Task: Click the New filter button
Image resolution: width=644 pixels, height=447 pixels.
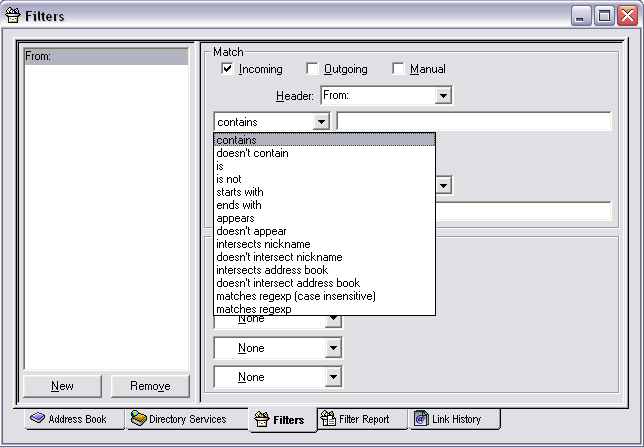Action: click(62, 386)
